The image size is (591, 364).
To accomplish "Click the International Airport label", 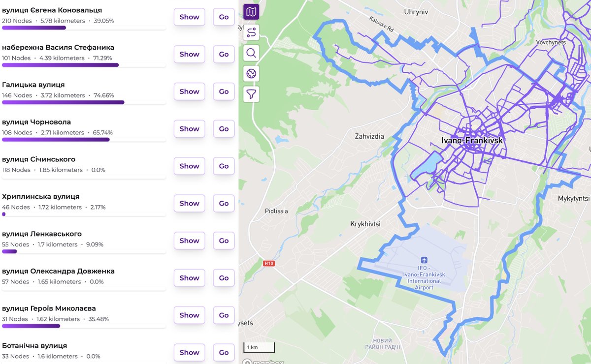I will (424, 277).
